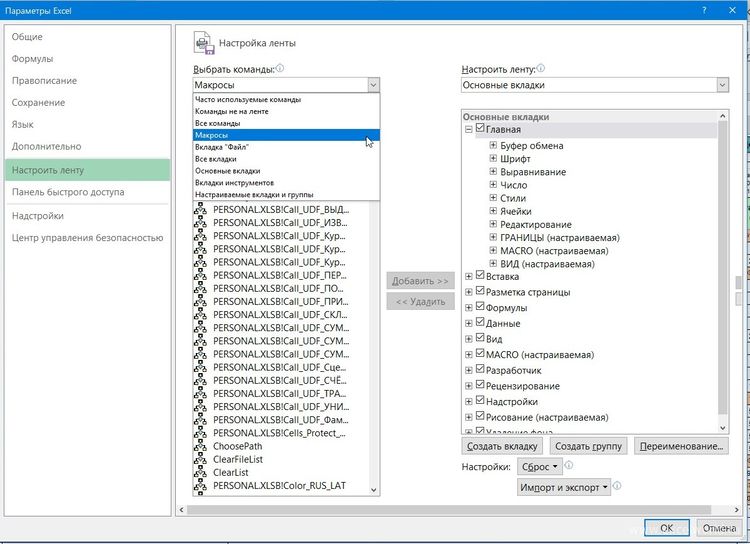Select Все команды from the list
The height and width of the screenshot is (544, 750).
[287, 123]
